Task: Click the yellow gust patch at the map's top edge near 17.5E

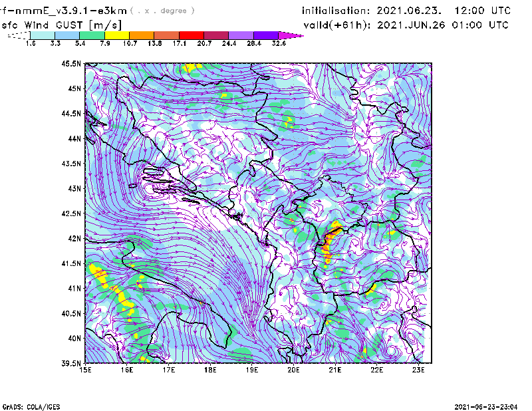Action: 192,68
